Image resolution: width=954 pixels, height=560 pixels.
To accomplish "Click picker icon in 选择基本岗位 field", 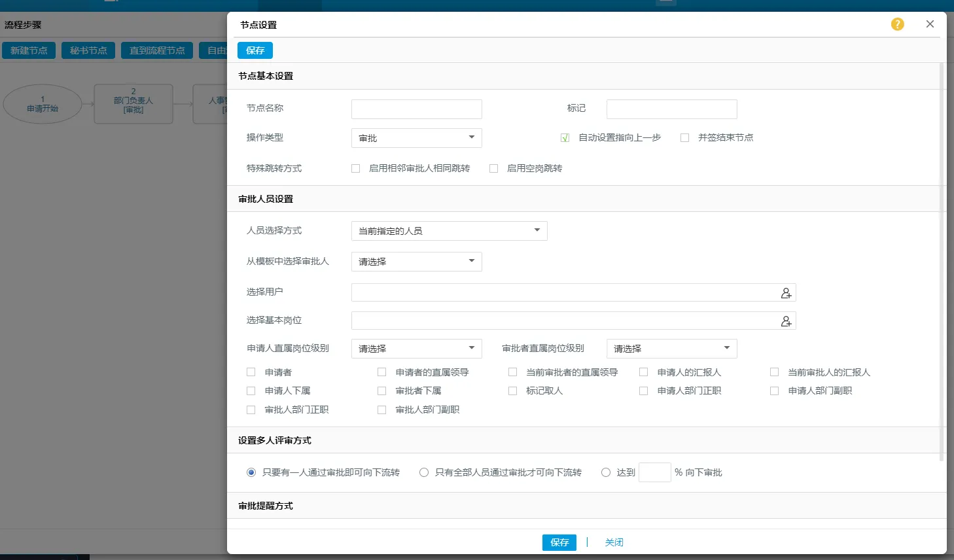I will 786,321.
